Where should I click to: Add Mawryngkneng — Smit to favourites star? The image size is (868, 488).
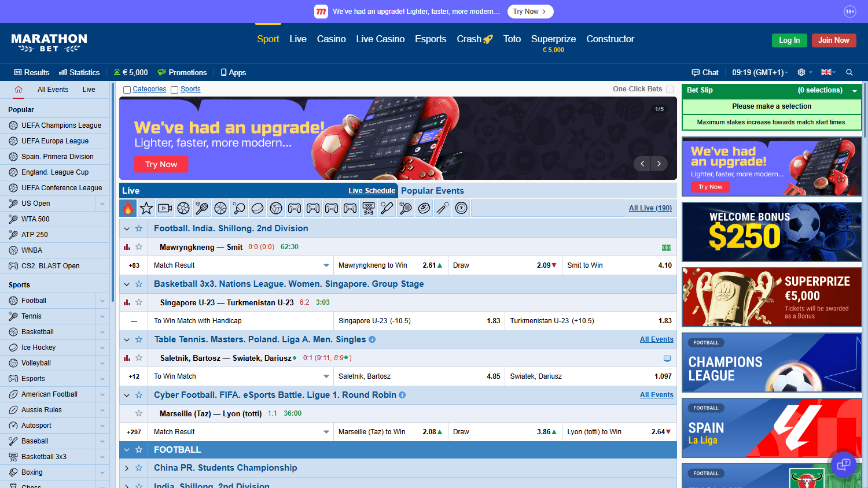139,247
